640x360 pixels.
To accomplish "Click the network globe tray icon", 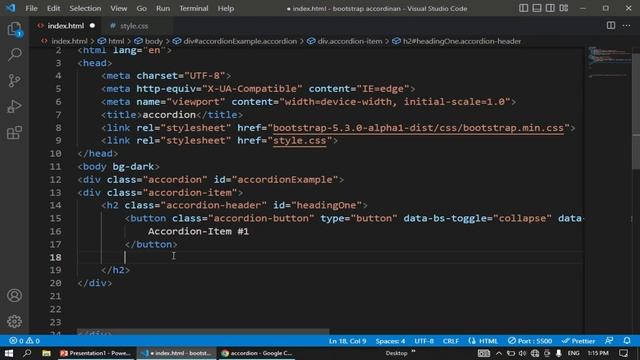I will 535,353.
